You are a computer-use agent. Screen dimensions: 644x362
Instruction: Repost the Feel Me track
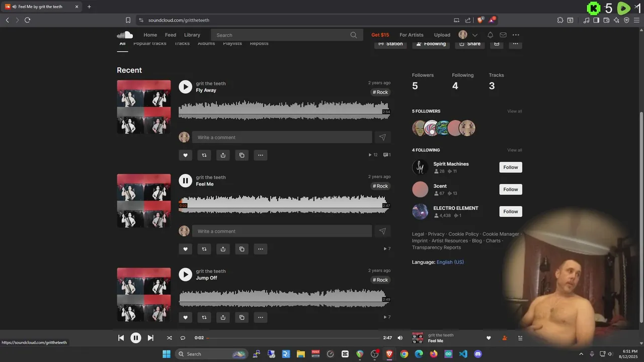coord(204,249)
